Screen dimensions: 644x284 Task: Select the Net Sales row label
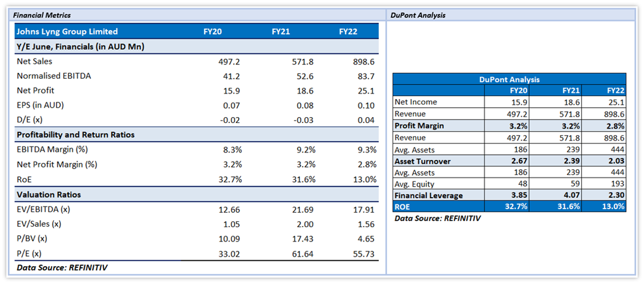click(x=35, y=61)
